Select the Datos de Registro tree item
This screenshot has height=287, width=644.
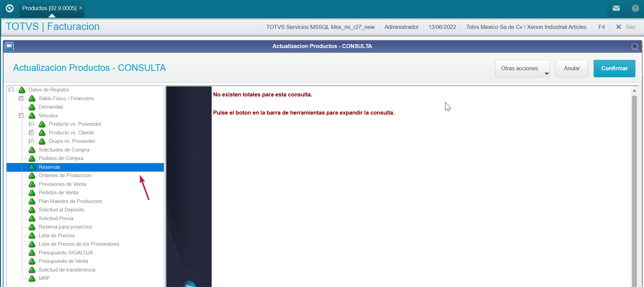click(49, 90)
